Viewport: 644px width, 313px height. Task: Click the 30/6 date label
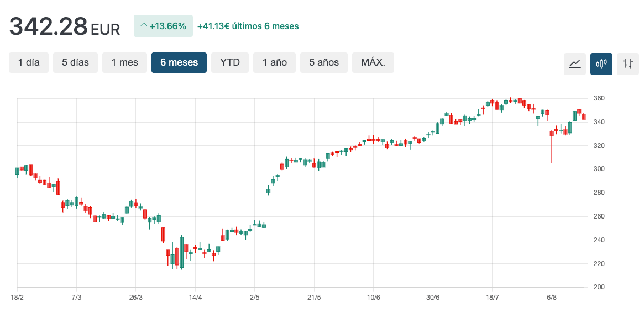(433, 297)
